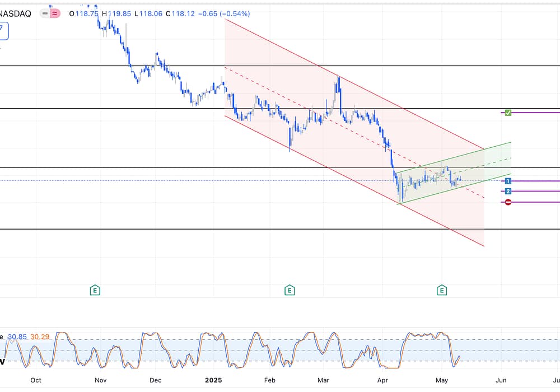Click the green checkmark take-profit marker

tap(508, 113)
